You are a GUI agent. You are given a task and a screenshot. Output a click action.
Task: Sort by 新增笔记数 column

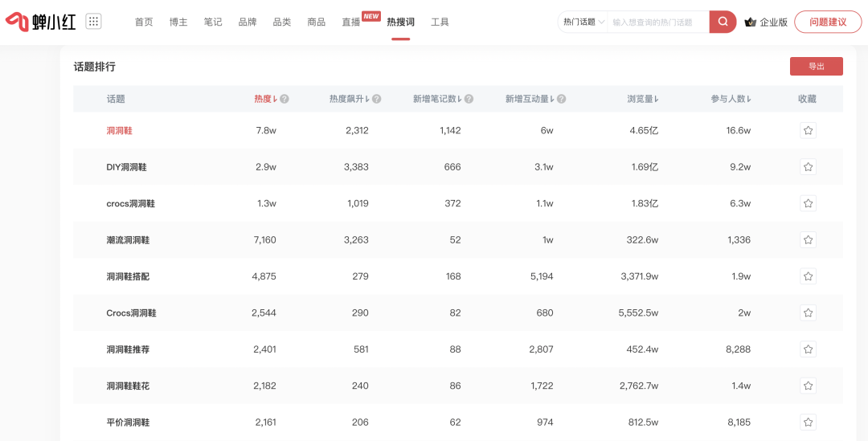(x=437, y=99)
